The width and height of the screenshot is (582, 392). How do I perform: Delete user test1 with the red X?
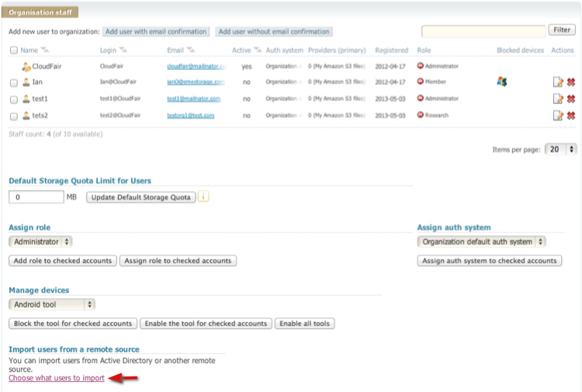(x=570, y=99)
